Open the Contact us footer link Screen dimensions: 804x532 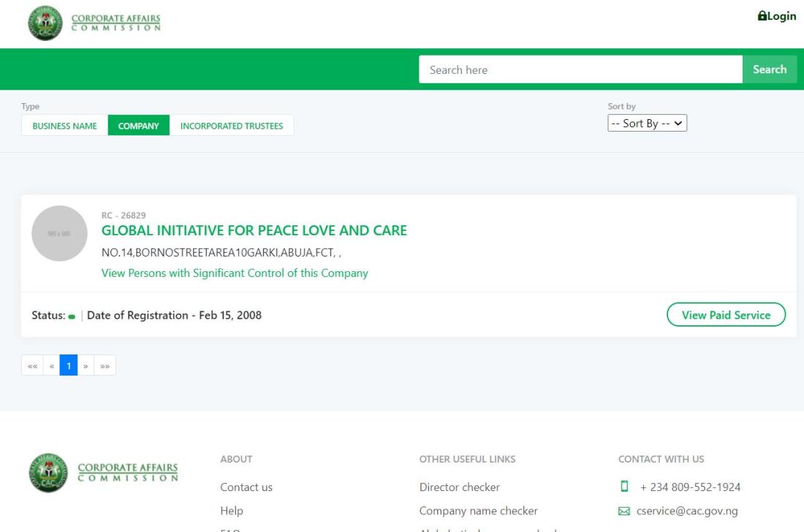(x=246, y=487)
